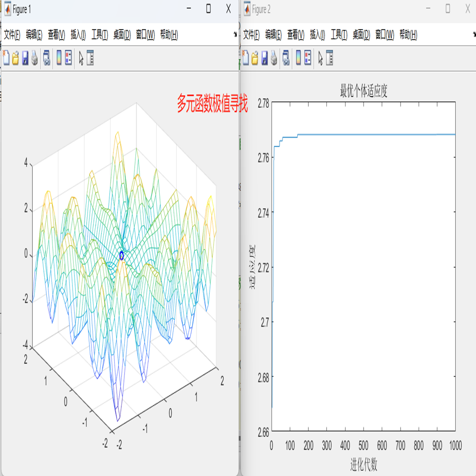Screen dimensions: 476x476
Task: Open 窗口(W) menu in Figure 2
Action: (385, 35)
